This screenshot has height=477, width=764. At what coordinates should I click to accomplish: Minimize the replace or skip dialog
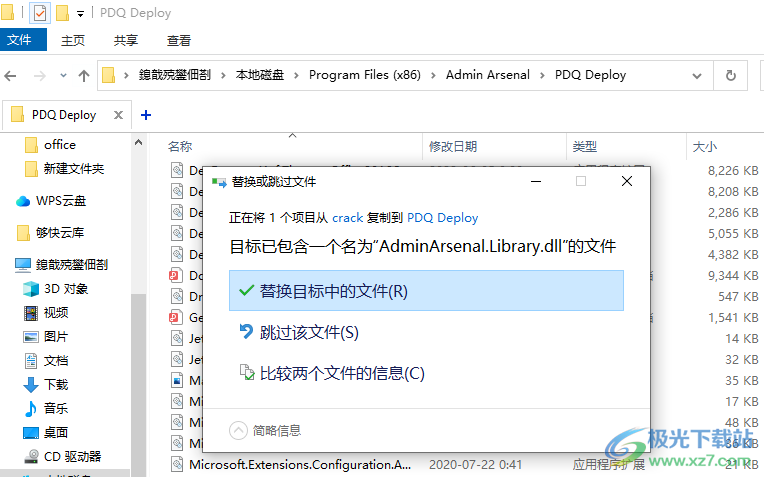tap(536, 181)
